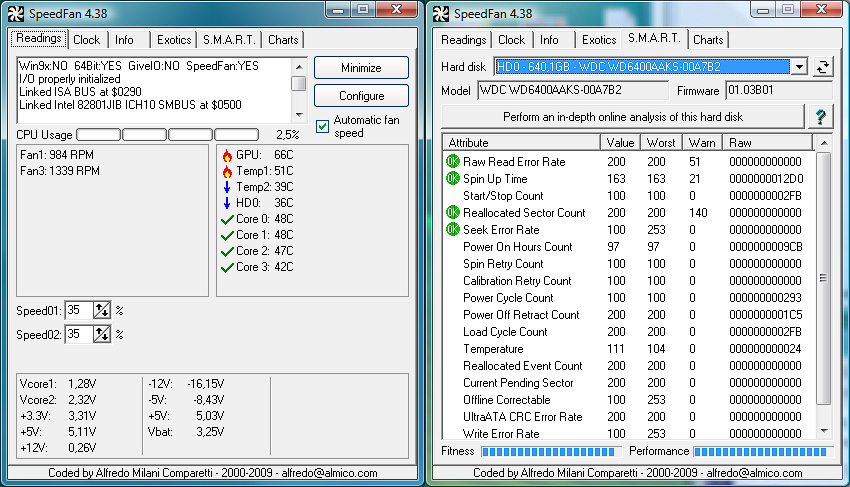Click the HD0 blue down-arrow icon
Viewport: 850px width, 487px height.
click(x=227, y=203)
